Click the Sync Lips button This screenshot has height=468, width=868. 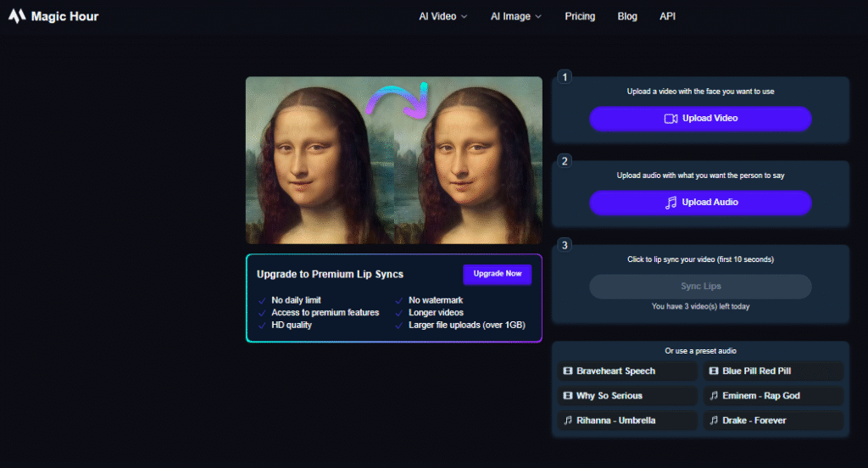[700, 287]
